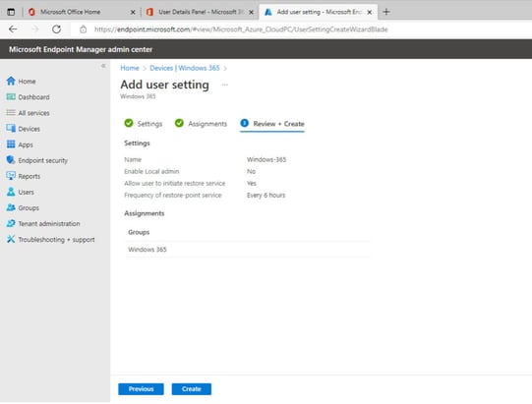Image resolution: width=532 pixels, height=404 pixels.
Task: Switch to the User Details Panel tab
Action: (202, 12)
